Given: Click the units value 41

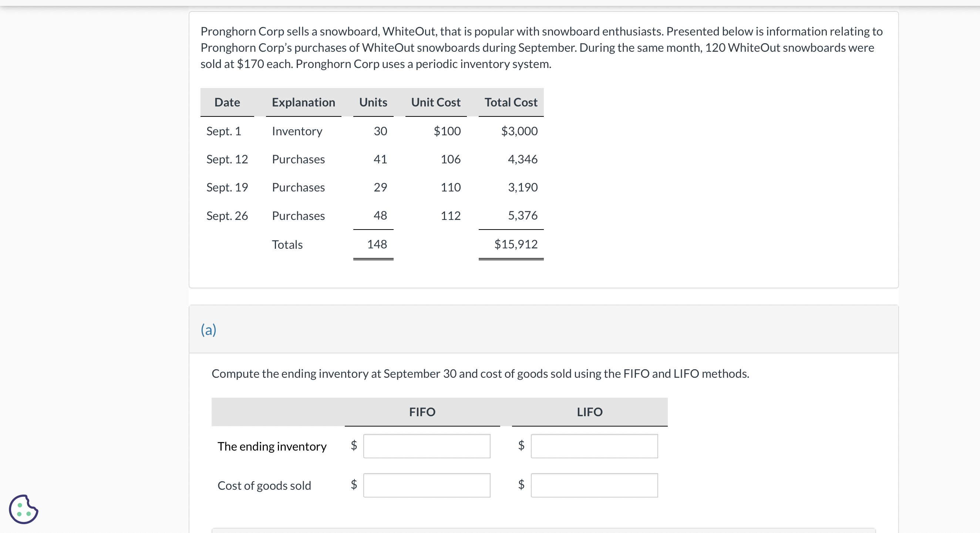Looking at the screenshot, I should point(380,159).
